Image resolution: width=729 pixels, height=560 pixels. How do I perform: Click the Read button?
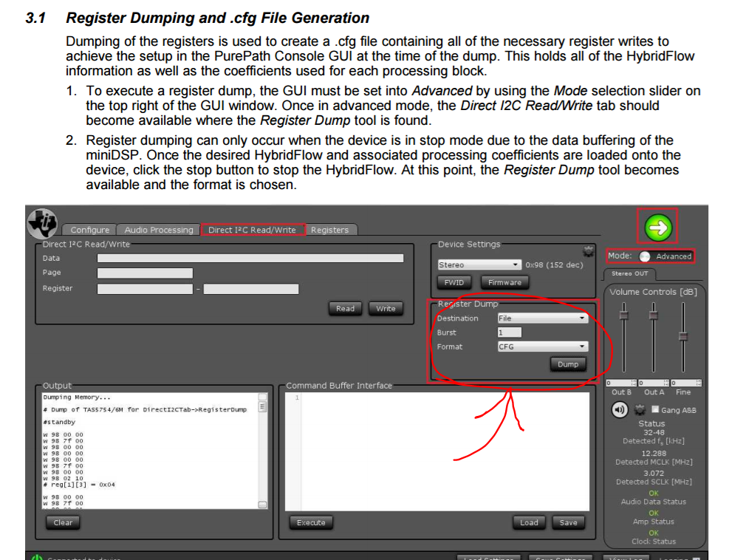tap(345, 308)
